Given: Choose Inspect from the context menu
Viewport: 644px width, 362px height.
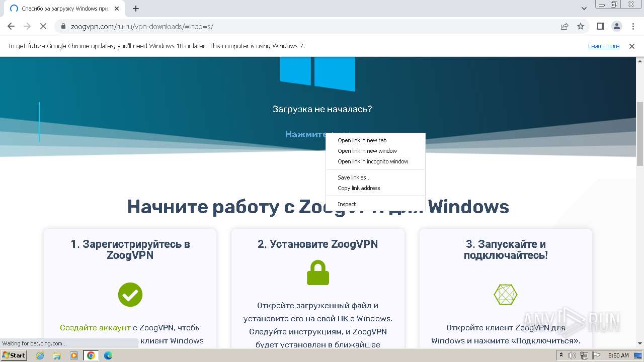Looking at the screenshot, I should (375, 204).
